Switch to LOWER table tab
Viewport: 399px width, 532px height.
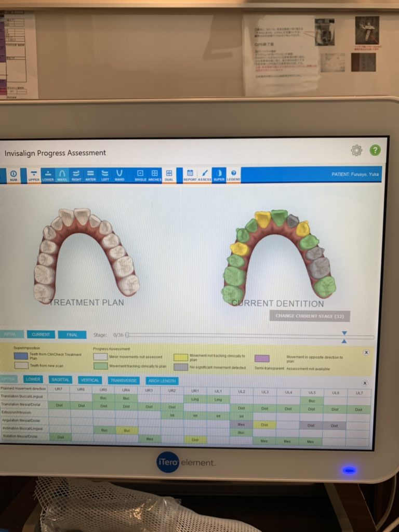tap(33, 379)
